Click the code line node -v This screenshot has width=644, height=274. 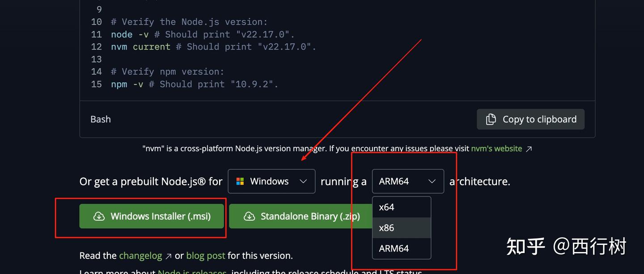[x=203, y=34]
